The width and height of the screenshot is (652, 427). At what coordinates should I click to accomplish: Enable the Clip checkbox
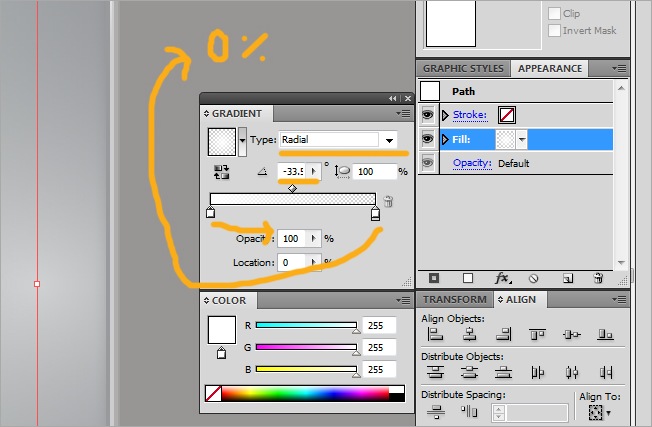(554, 13)
